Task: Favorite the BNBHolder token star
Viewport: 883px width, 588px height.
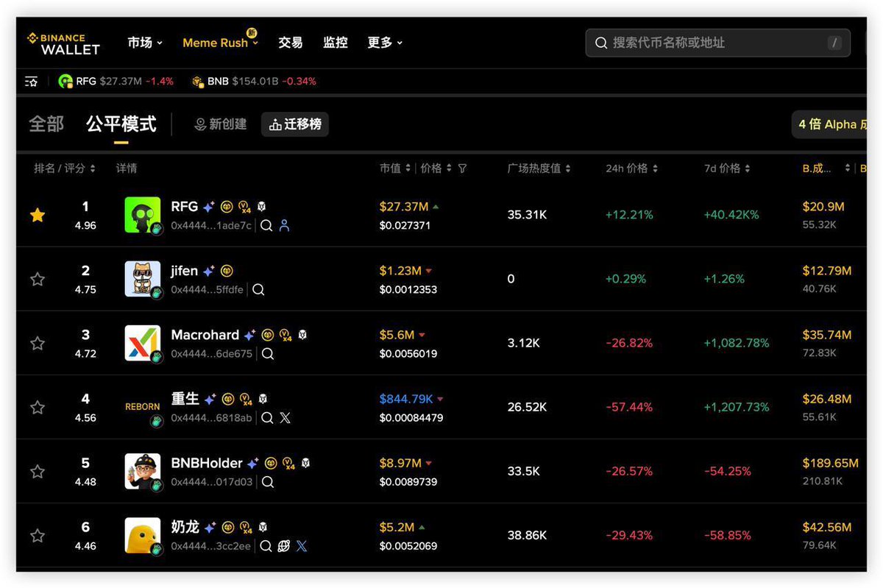Action: click(x=38, y=471)
